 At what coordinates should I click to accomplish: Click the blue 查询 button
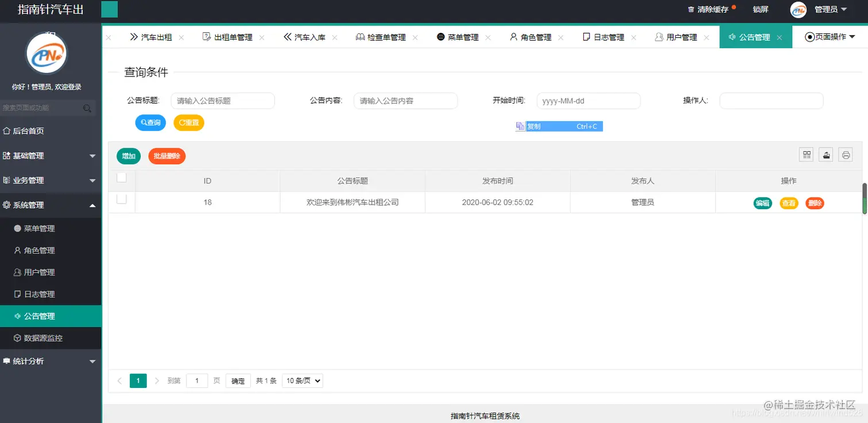point(150,122)
